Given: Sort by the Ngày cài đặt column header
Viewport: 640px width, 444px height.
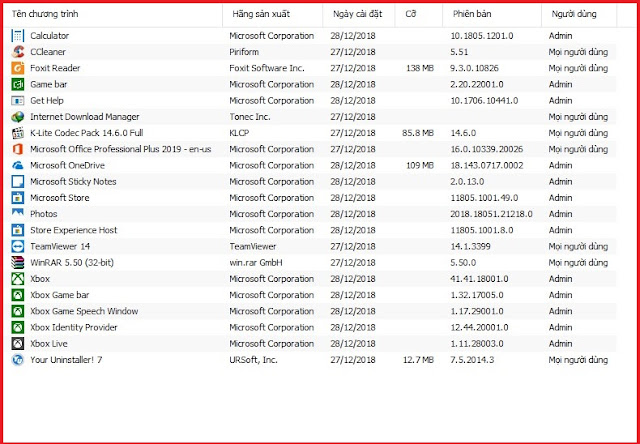Looking at the screenshot, I should pyautogui.click(x=359, y=14).
